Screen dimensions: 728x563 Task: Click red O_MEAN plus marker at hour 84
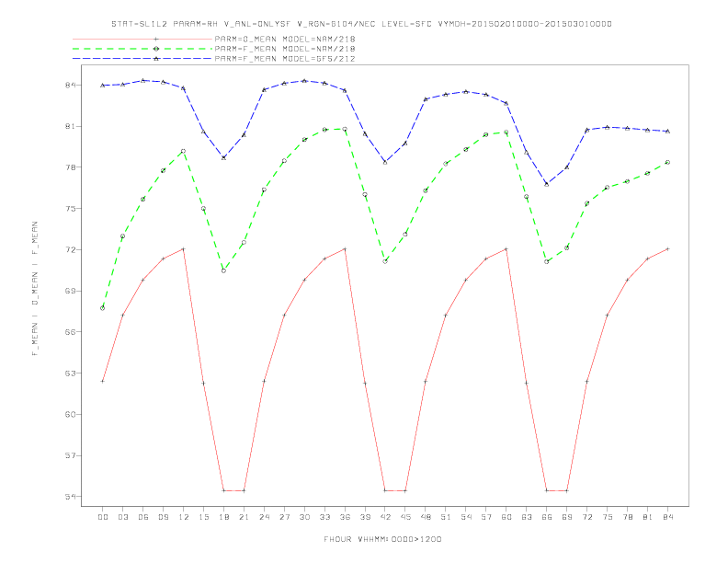(x=668, y=249)
